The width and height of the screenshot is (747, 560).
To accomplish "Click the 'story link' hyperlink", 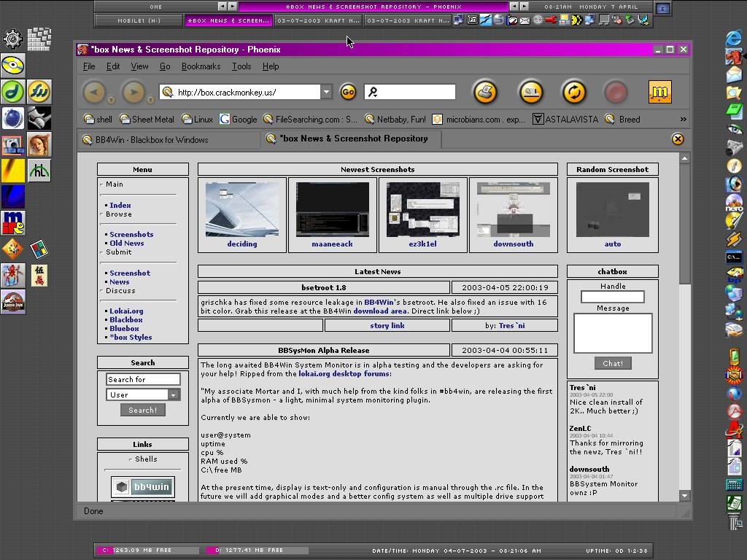I will tap(387, 326).
